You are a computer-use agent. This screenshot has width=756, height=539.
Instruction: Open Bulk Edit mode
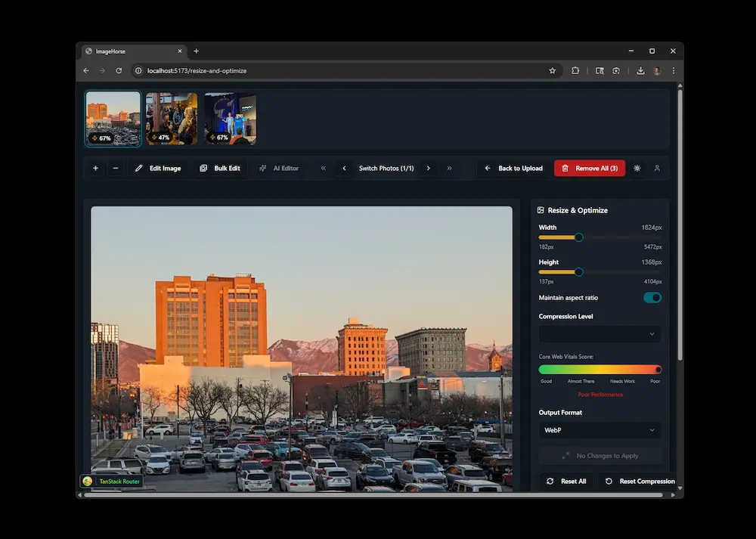[220, 169]
